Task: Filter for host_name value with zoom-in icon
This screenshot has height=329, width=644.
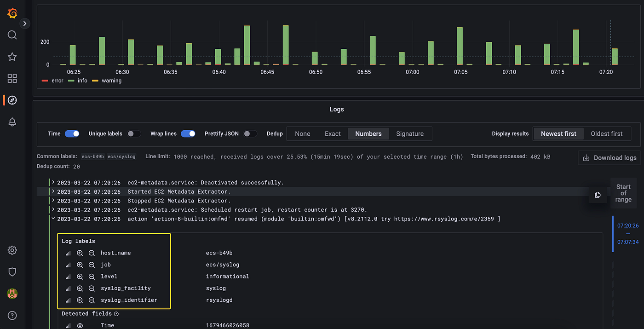Action: coord(80,253)
